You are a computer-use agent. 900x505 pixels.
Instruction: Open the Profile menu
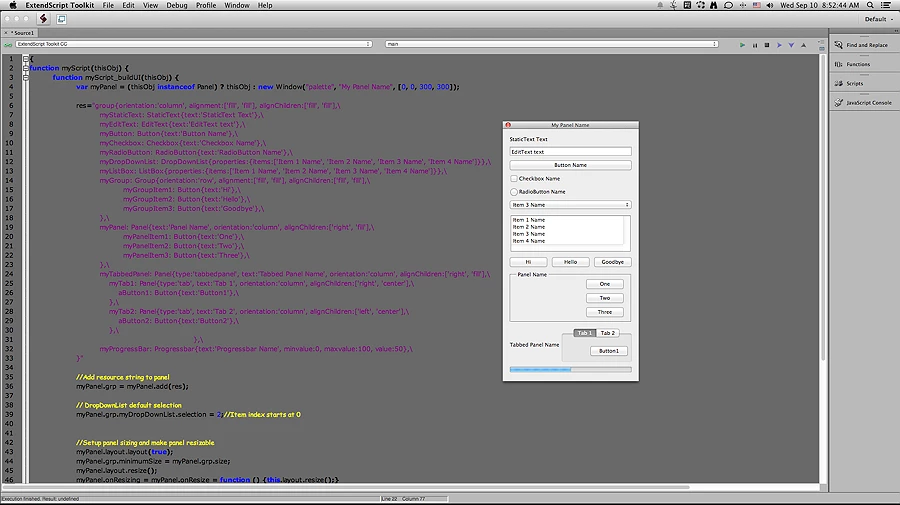205,5
